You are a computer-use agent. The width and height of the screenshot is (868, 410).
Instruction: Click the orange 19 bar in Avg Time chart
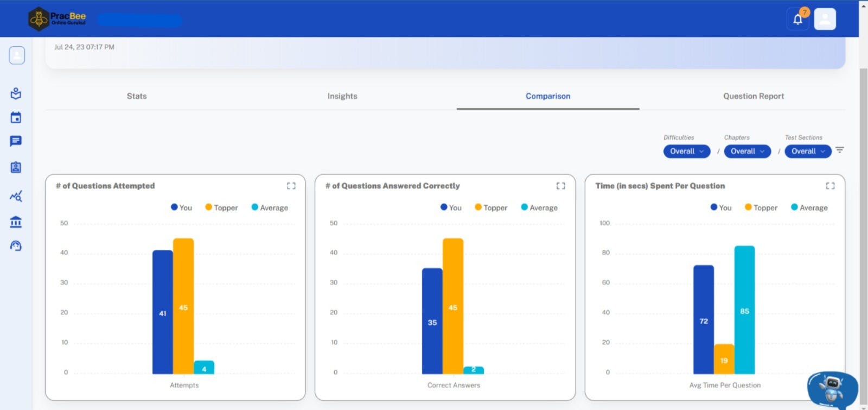coord(724,359)
